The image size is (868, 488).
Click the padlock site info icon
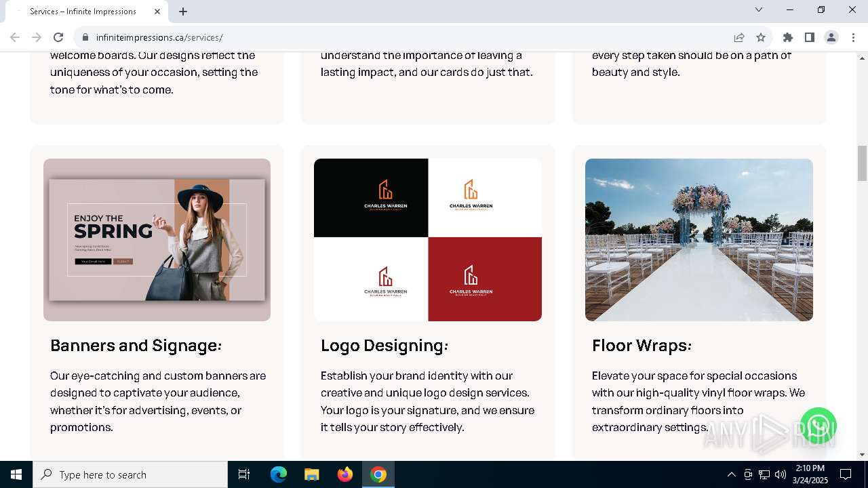coord(85,37)
